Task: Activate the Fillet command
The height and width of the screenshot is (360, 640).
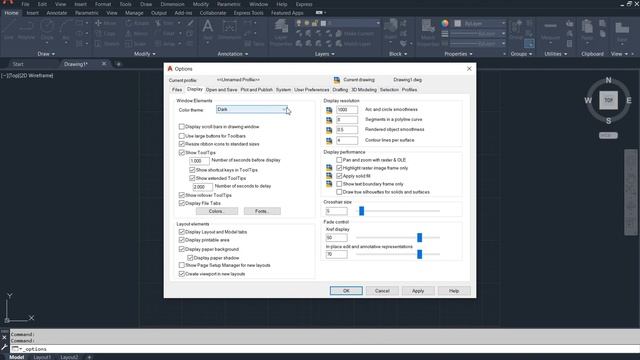Action: click(165, 33)
